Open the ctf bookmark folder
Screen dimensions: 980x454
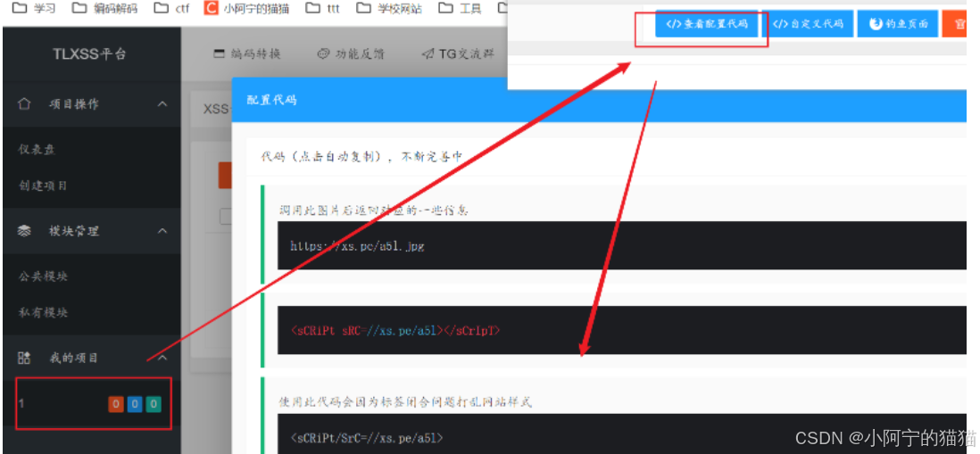point(171,9)
